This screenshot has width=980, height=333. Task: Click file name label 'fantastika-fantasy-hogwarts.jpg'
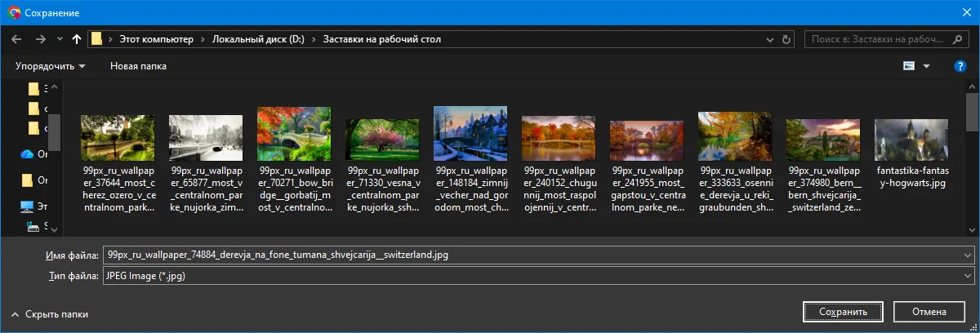(911, 177)
